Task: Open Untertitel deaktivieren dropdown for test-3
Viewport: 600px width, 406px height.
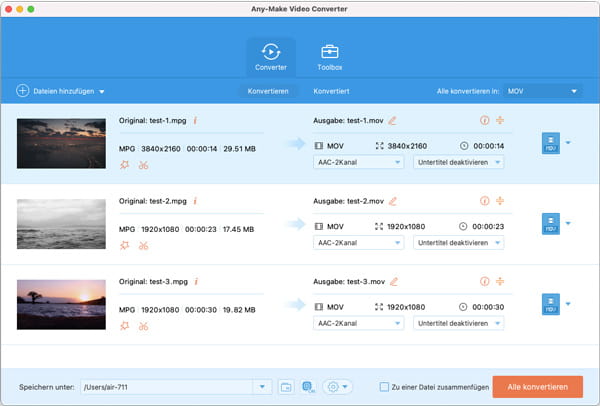Action: [458, 323]
